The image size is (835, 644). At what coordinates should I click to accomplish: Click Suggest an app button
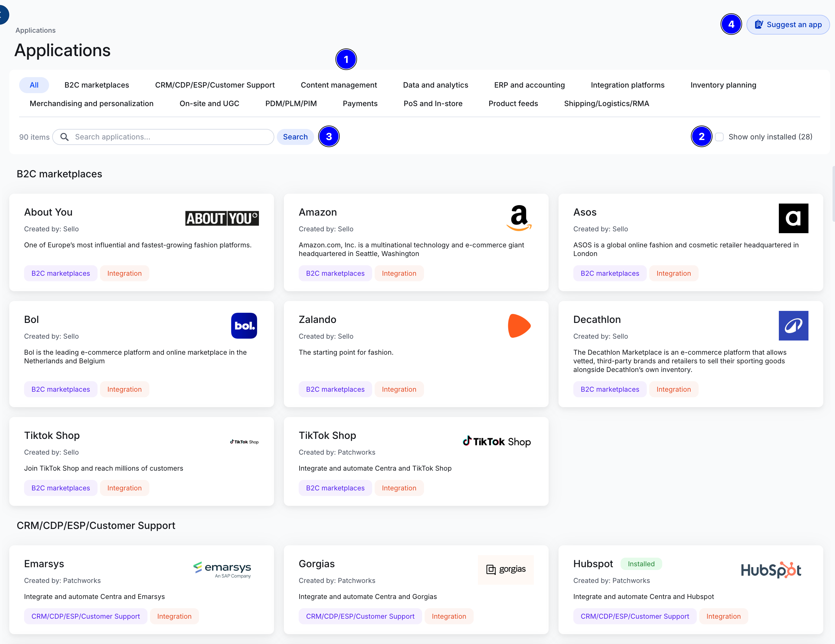click(788, 24)
